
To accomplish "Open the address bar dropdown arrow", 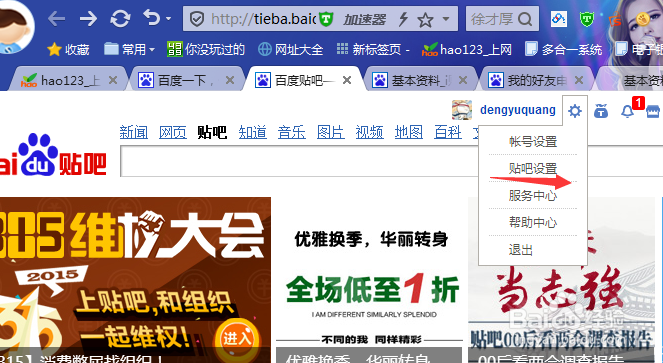I will pyautogui.click(x=446, y=19).
